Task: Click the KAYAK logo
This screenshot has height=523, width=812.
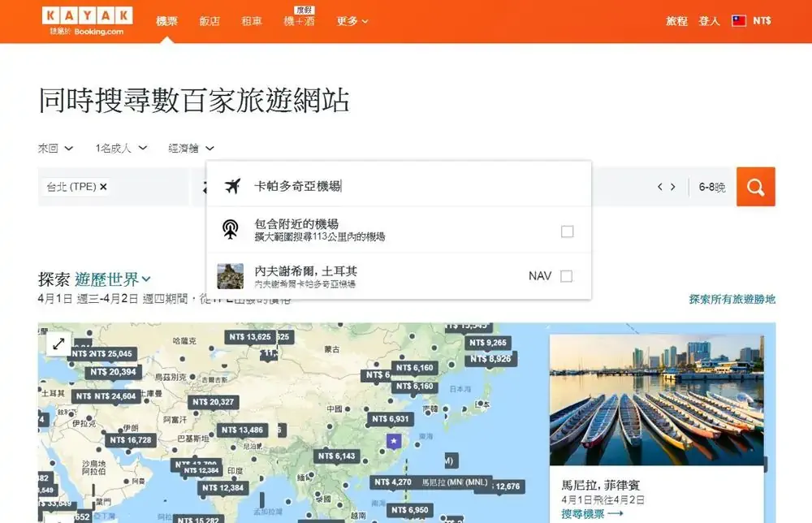Action: coord(87,16)
